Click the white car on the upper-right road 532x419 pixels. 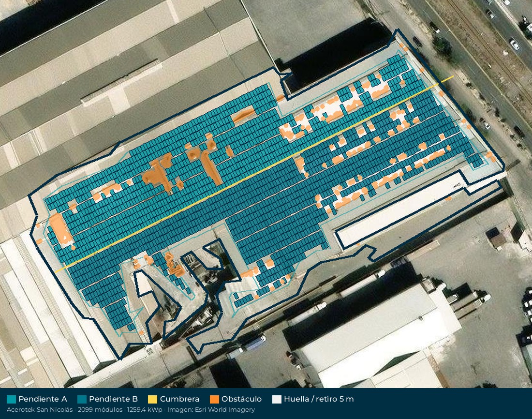(515, 45)
